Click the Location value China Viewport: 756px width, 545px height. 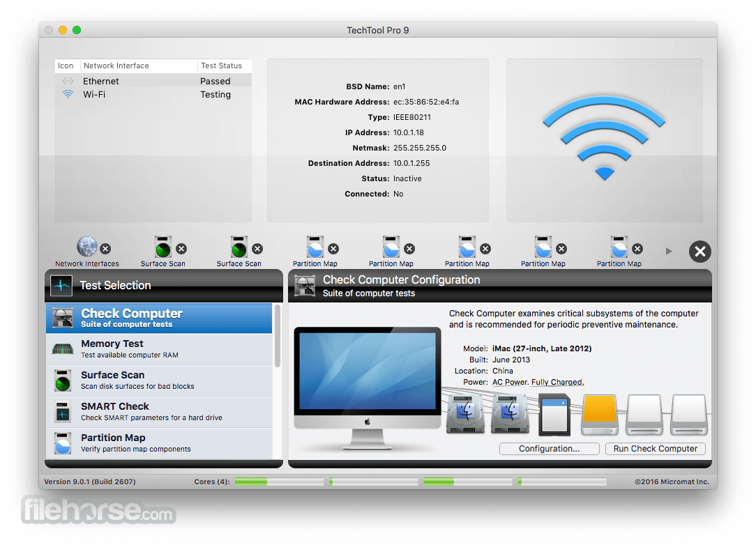[502, 371]
